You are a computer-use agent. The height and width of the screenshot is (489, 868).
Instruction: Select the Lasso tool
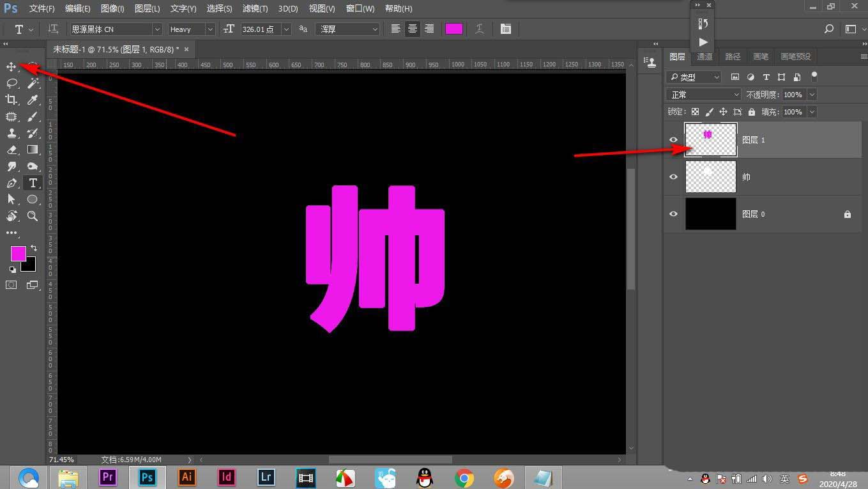(x=11, y=83)
